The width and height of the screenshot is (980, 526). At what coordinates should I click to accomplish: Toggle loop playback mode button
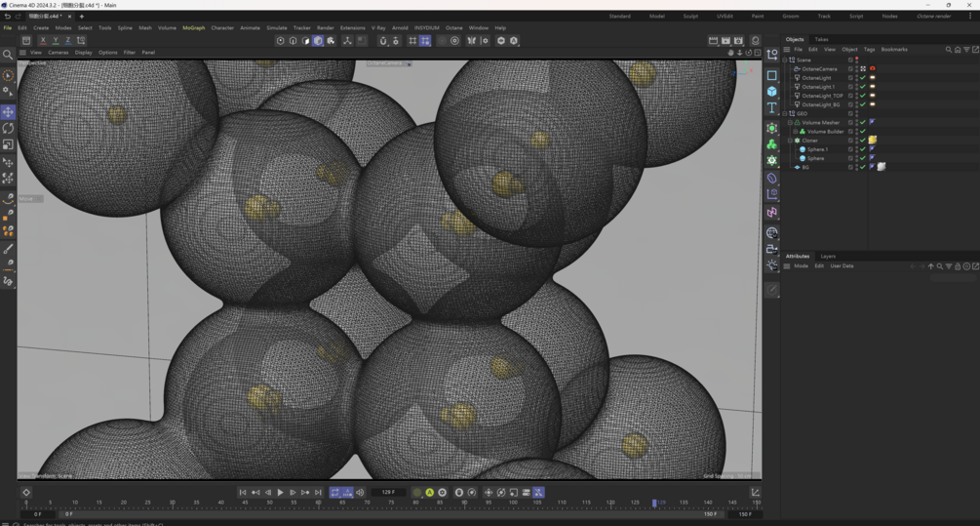click(335, 493)
